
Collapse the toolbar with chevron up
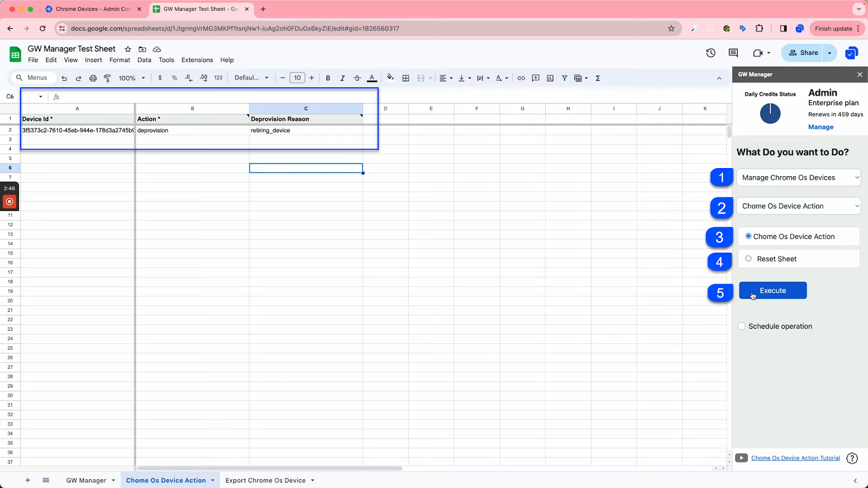pos(719,78)
